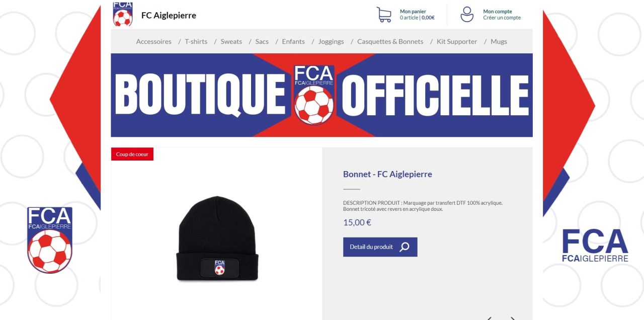Open the Kit Supporter category
Viewport: 644px width, 320px height.
pos(457,41)
